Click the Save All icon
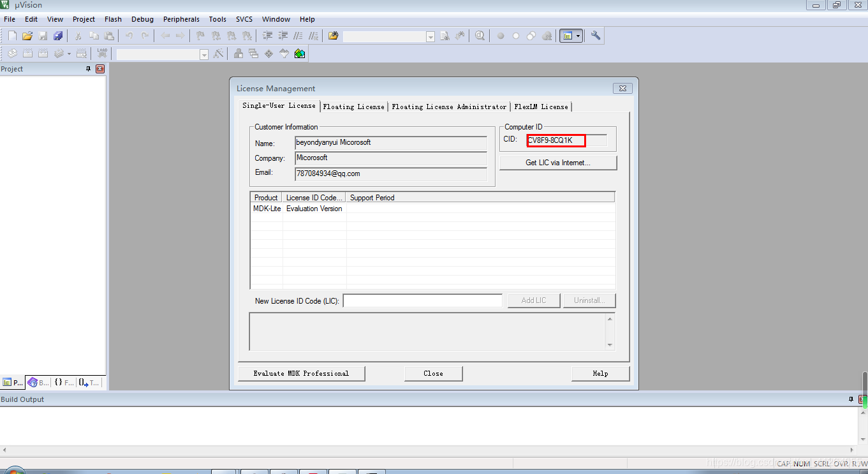 click(58, 36)
